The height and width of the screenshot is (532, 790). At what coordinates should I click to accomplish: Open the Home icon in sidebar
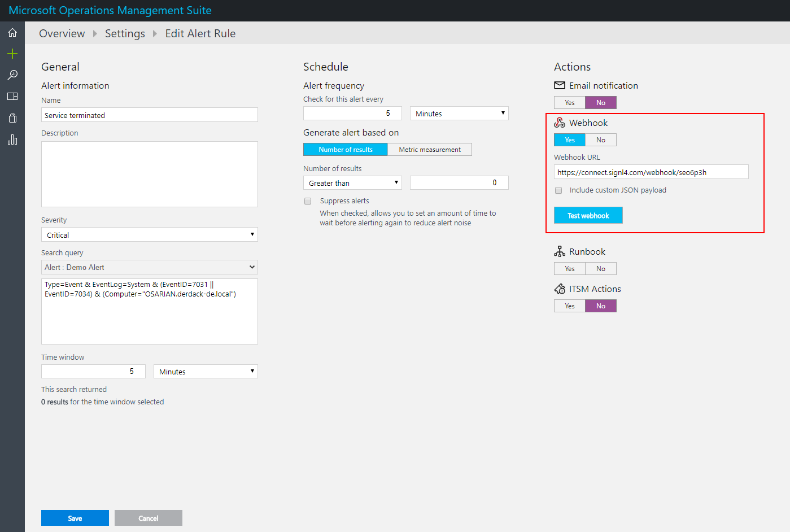12,33
